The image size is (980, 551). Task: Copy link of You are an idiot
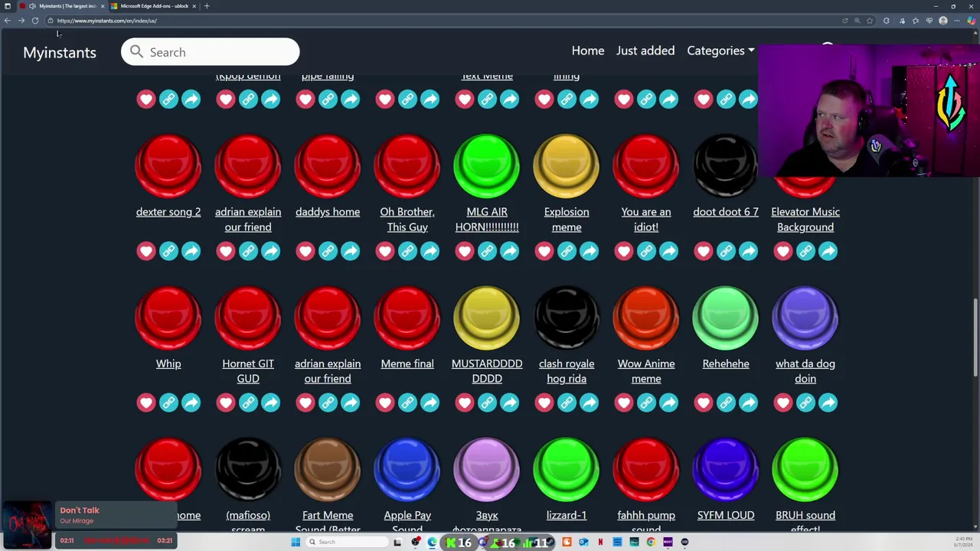(x=646, y=251)
